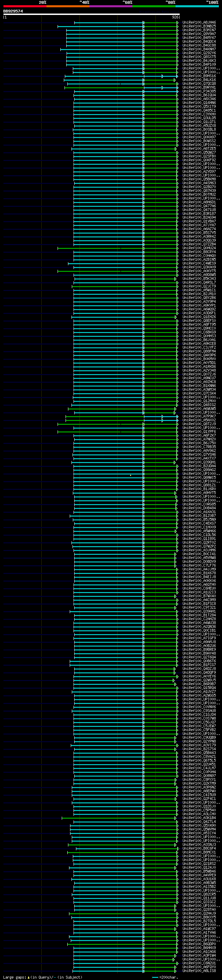
Task: Click hit label UniRef100_Q7QCQ8
Action: tap(199, 84)
